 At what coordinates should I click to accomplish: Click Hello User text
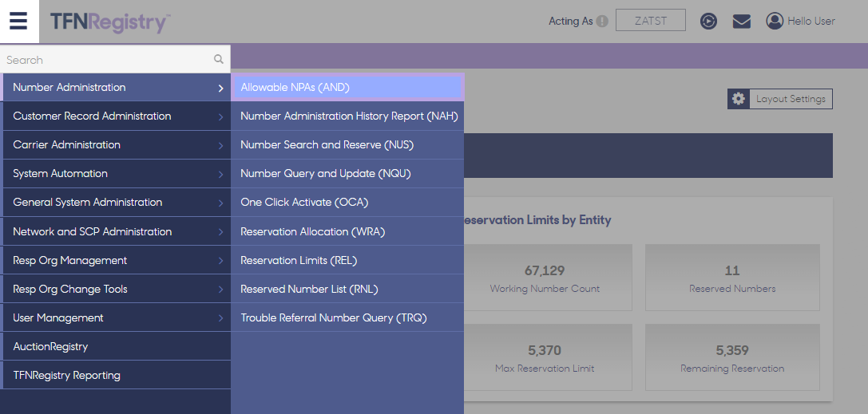811,22
